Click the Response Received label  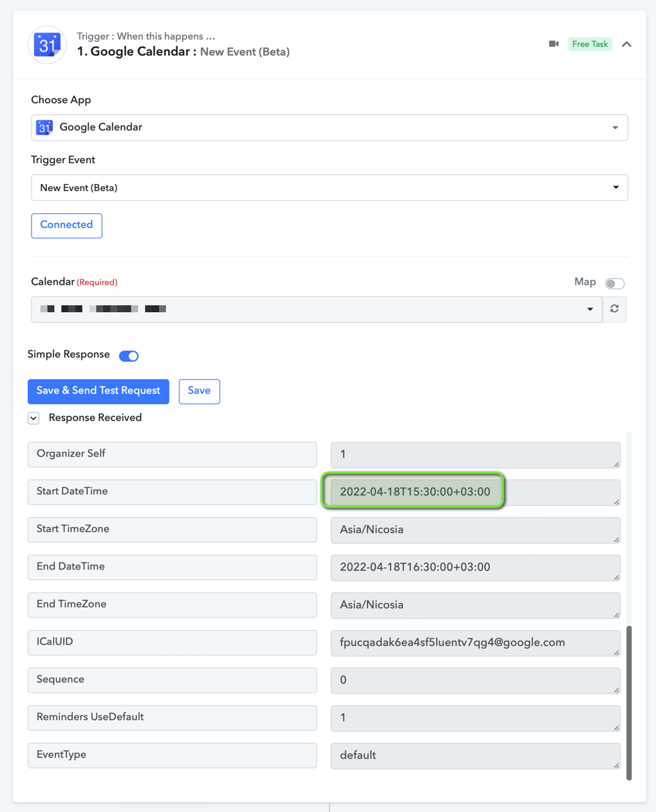[x=96, y=418]
